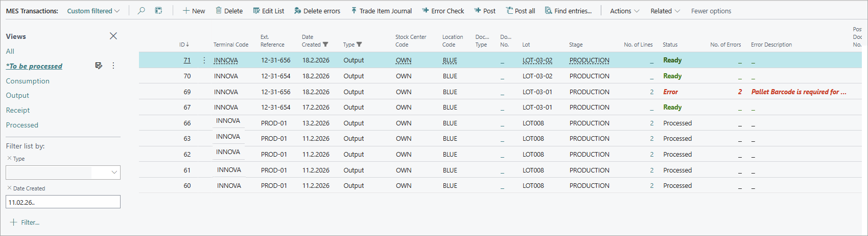Add a new filter with Filter...
Screen dimensions: 868x236
click(x=25, y=222)
